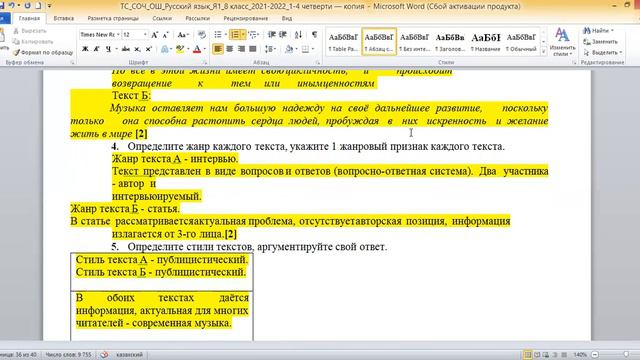Center the paragraph text

click(230, 49)
